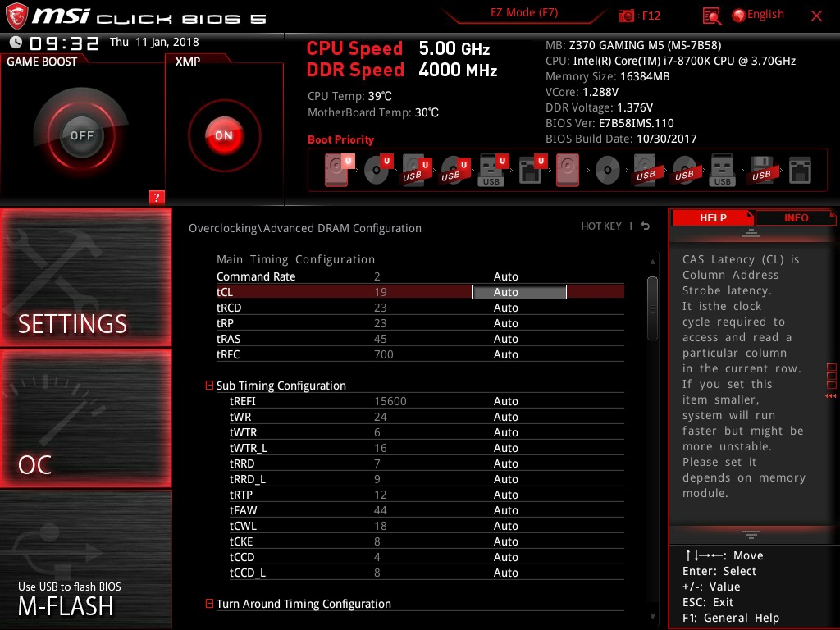The width and height of the screenshot is (840, 630).
Task: Open the tWR Auto setting
Action: point(505,417)
